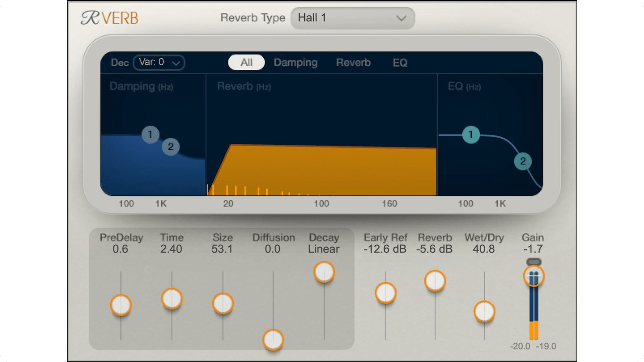
Task: Click the RVERB logo
Action: [x=109, y=18]
